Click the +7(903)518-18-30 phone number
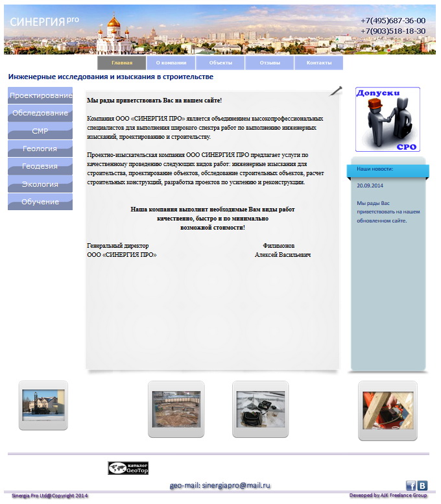This screenshot has height=504, width=441. pos(393,31)
